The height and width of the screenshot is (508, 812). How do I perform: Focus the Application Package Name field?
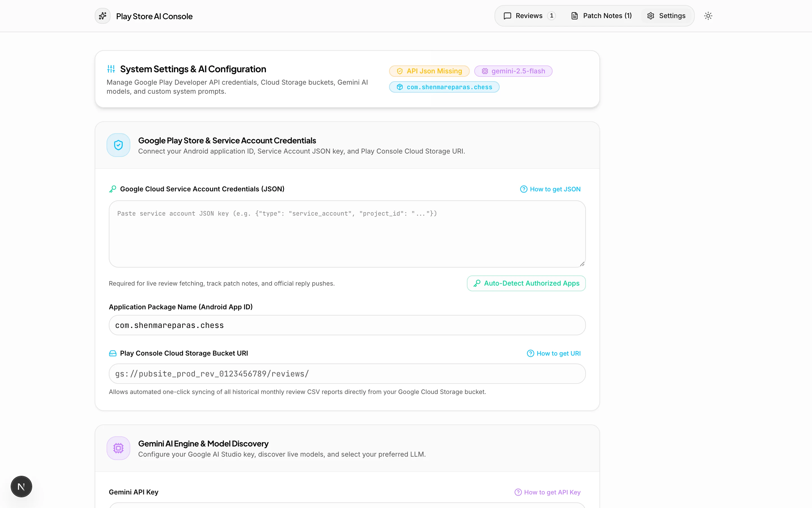[347, 325]
